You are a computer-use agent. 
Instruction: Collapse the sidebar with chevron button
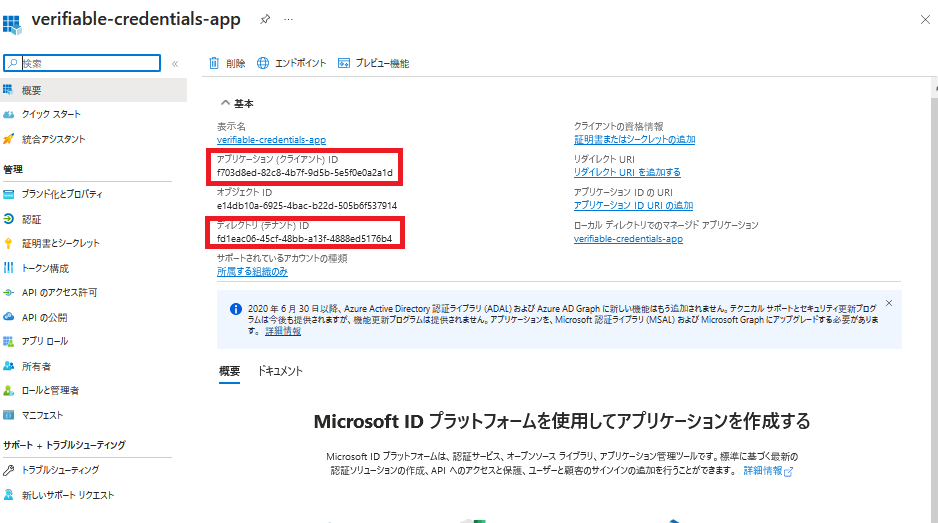175,63
